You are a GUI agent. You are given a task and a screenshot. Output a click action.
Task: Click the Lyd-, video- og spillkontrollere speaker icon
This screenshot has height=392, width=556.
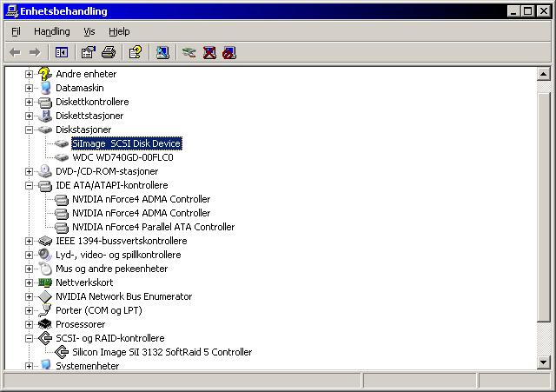click(x=45, y=255)
